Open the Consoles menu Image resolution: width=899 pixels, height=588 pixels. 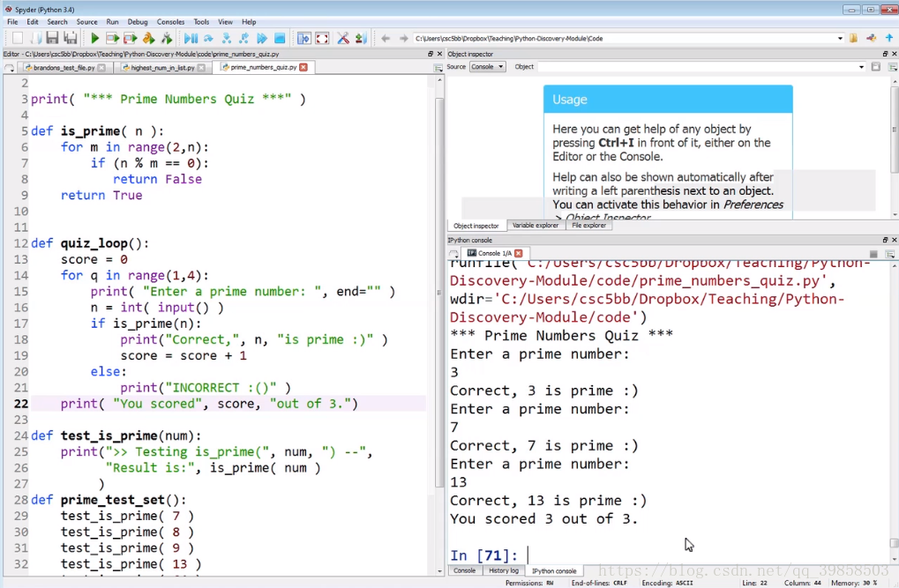coord(171,22)
